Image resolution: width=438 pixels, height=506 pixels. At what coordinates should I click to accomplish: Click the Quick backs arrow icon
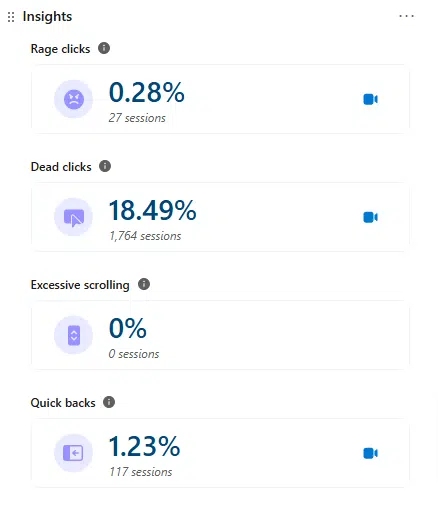point(73,453)
